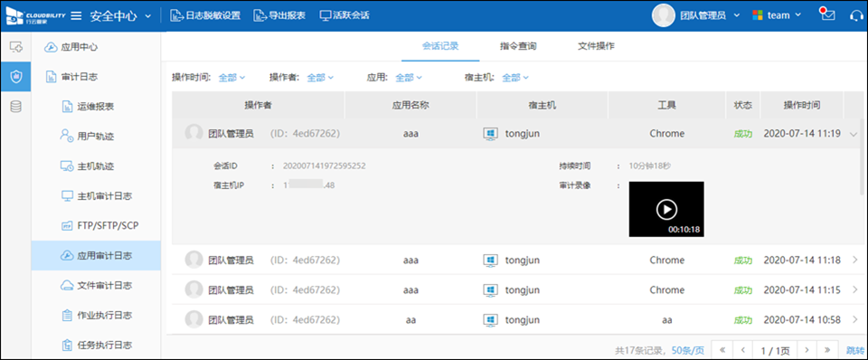
Task: Switch to the 指令查询 tab
Action: coord(517,46)
